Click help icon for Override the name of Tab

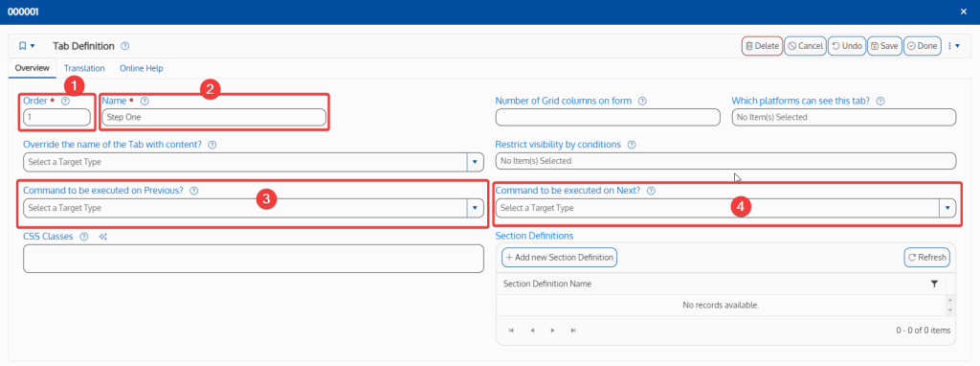pos(212,145)
